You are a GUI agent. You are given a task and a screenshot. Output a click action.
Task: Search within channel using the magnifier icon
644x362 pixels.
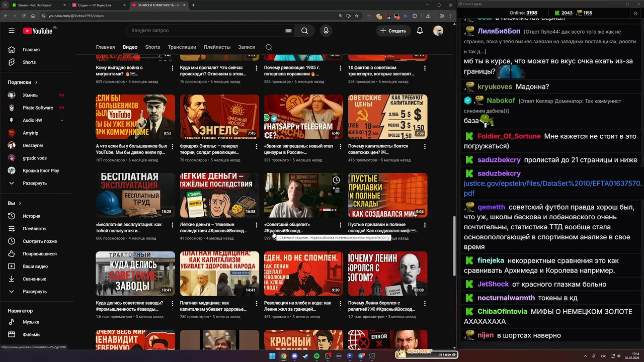[x=269, y=47]
